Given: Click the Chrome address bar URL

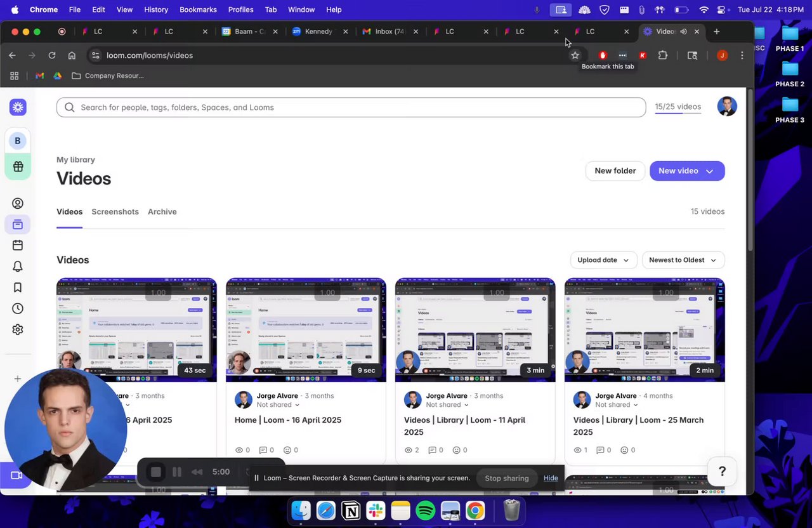Looking at the screenshot, I should (x=150, y=55).
